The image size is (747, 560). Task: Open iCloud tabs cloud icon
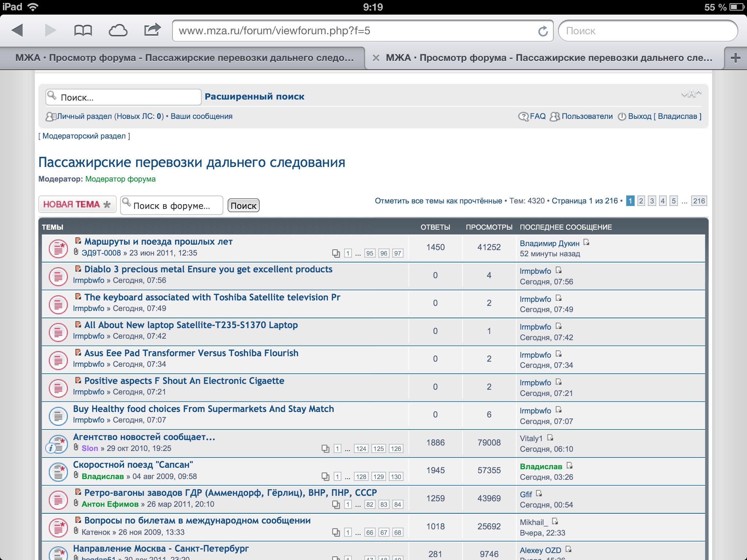118,31
